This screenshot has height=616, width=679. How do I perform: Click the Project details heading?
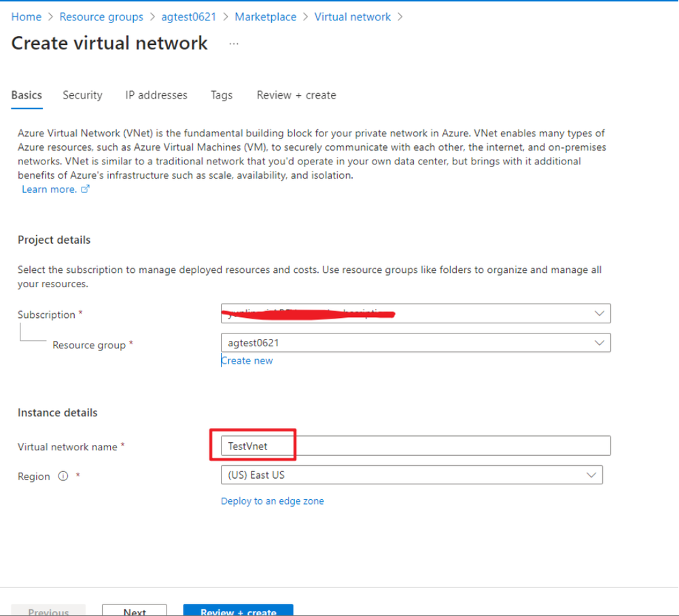coord(54,240)
